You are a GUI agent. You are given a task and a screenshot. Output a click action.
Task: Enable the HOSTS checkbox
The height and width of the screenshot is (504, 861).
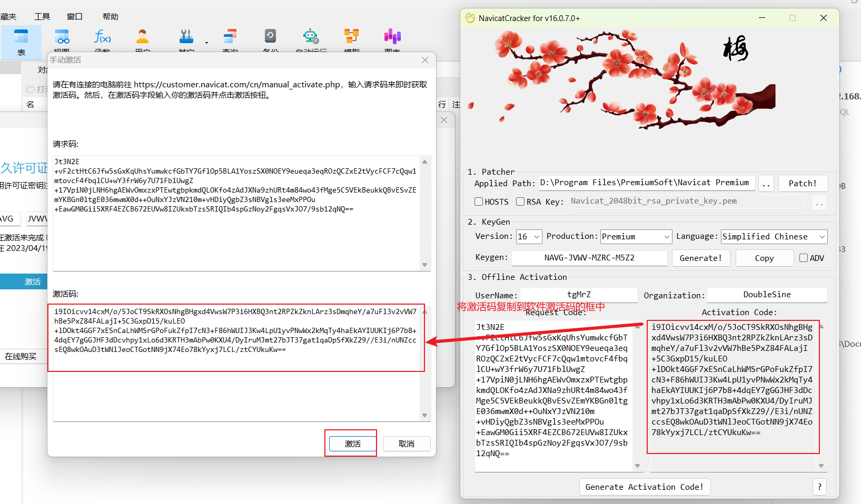479,201
